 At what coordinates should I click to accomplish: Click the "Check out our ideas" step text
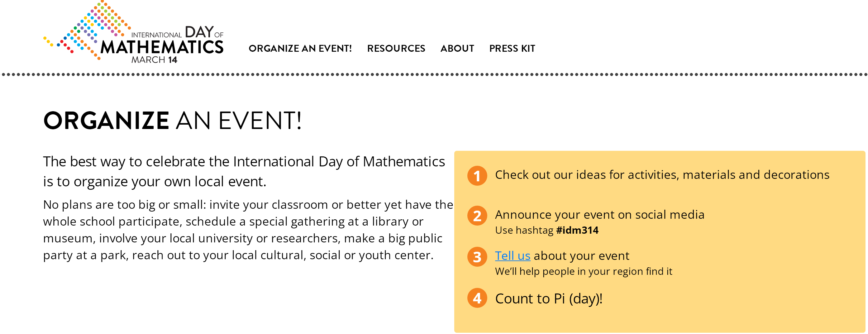[662, 175]
